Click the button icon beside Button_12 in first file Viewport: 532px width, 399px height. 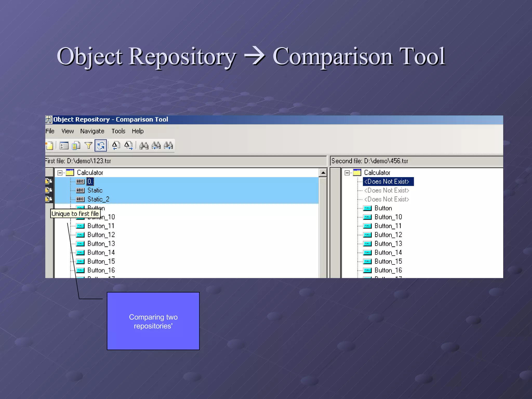(x=80, y=235)
